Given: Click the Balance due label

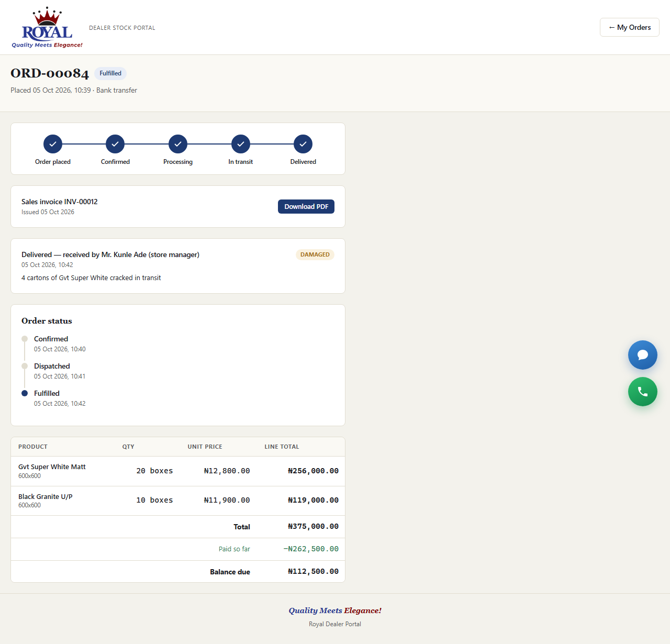Looking at the screenshot, I should [x=230, y=572].
